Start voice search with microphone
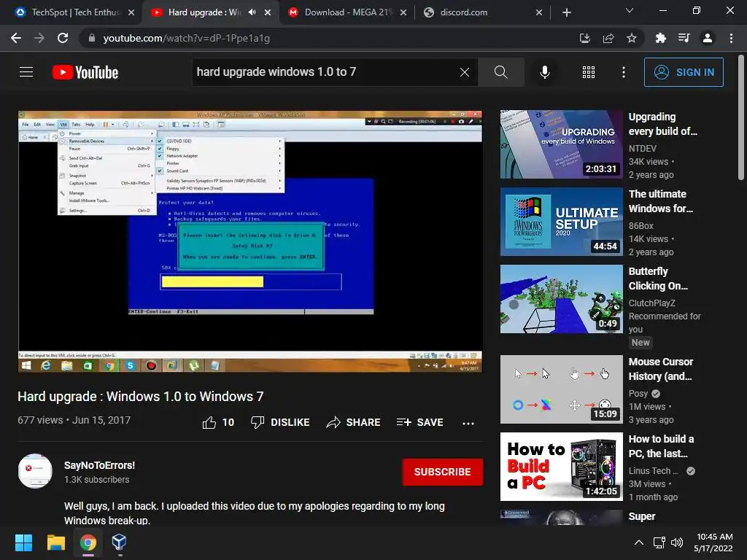The width and height of the screenshot is (747, 560). click(544, 72)
